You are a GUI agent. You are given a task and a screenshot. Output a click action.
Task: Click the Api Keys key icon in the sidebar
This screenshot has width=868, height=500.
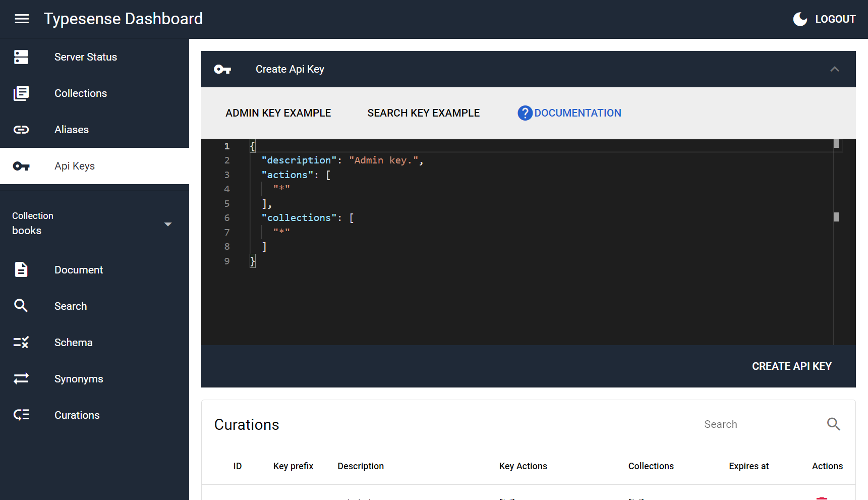[21, 166]
